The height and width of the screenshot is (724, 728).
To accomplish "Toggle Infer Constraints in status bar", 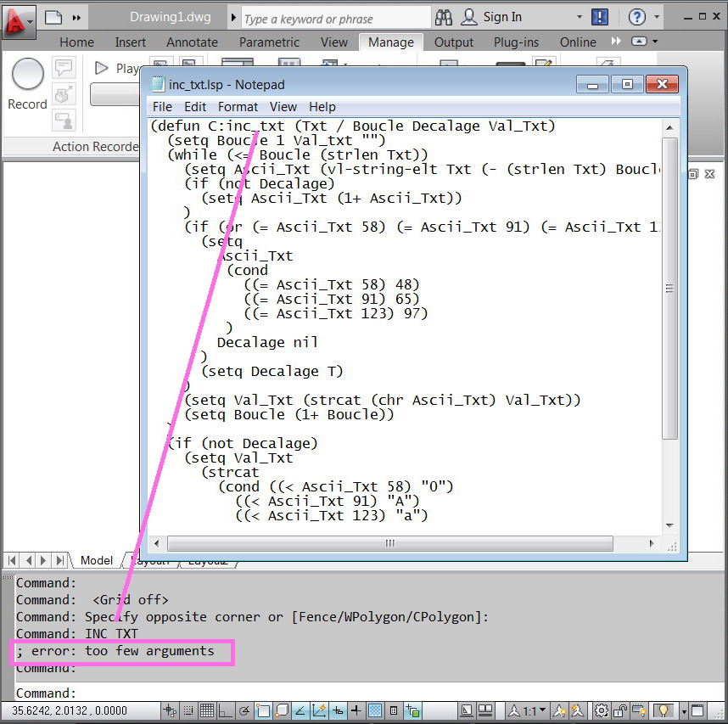I will (171, 711).
